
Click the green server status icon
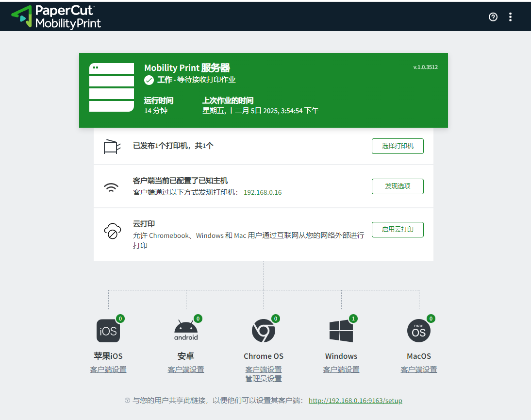(111, 87)
